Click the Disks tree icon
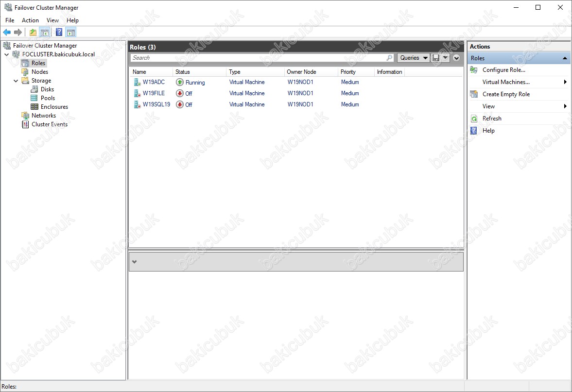This screenshot has width=572, height=392. (35, 89)
